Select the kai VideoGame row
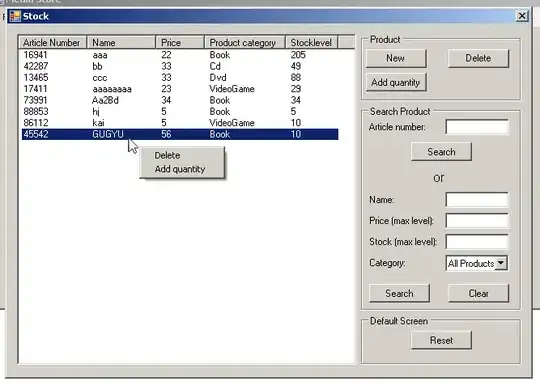This screenshot has height=385, width=540. [180, 123]
